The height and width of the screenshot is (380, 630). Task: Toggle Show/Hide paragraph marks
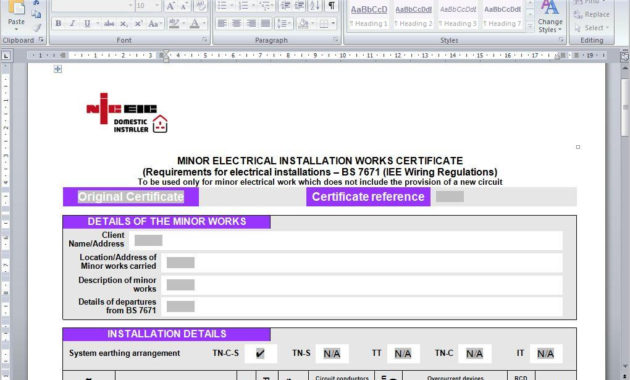331,6
